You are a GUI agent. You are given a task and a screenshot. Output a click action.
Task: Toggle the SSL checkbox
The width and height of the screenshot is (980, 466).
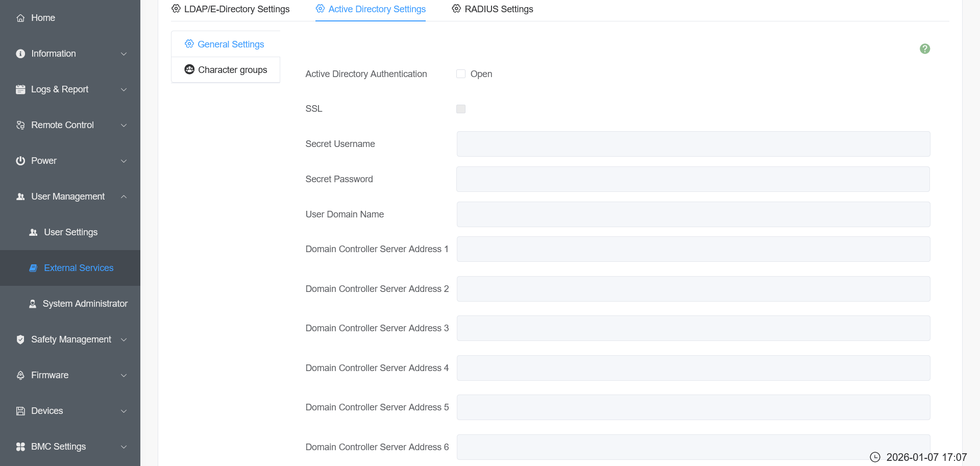pos(461,109)
